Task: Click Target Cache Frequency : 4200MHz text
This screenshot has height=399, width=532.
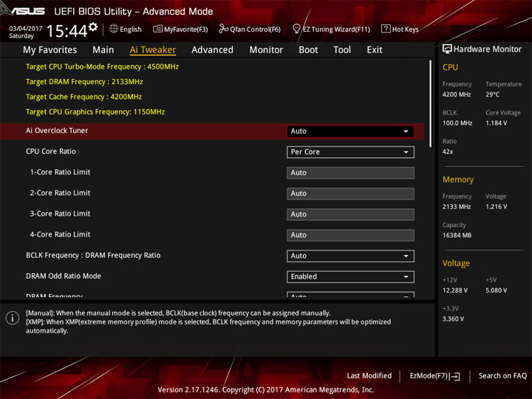Action: [x=83, y=97]
